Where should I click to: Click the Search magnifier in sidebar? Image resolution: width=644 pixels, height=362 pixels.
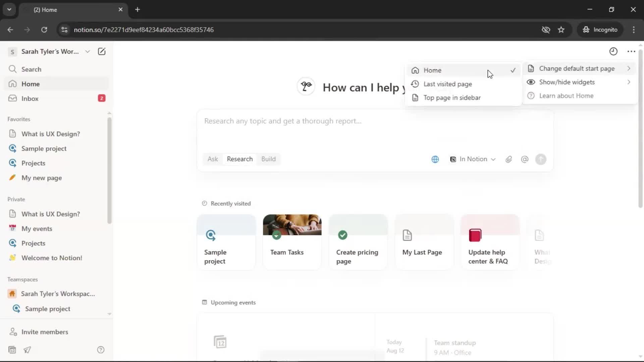coord(12,69)
